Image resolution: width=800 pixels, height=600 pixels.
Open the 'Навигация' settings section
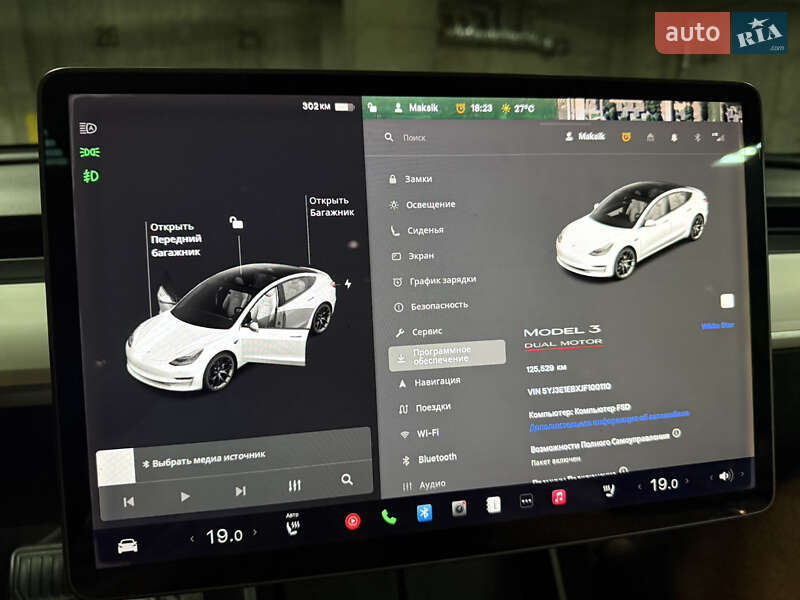pos(437,382)
